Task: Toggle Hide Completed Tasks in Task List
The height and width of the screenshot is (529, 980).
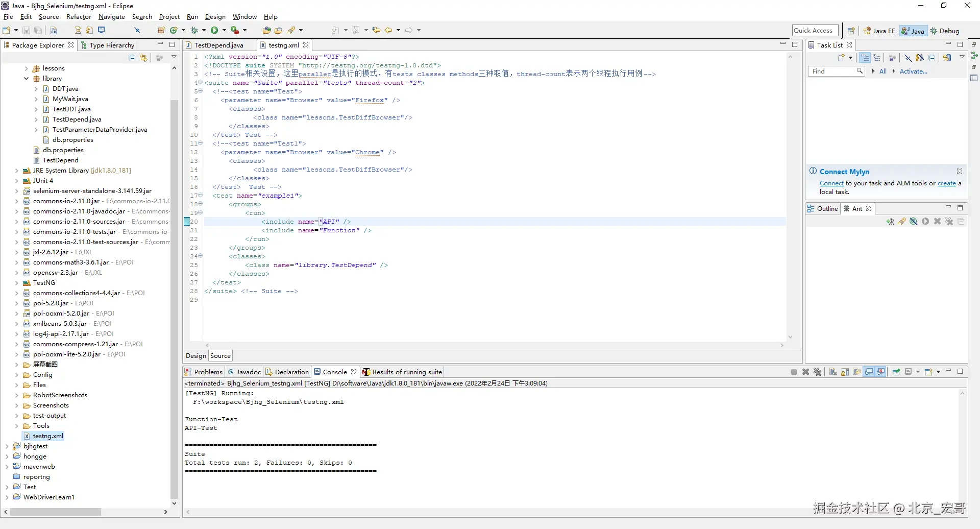Action: (x=908, y=58)
